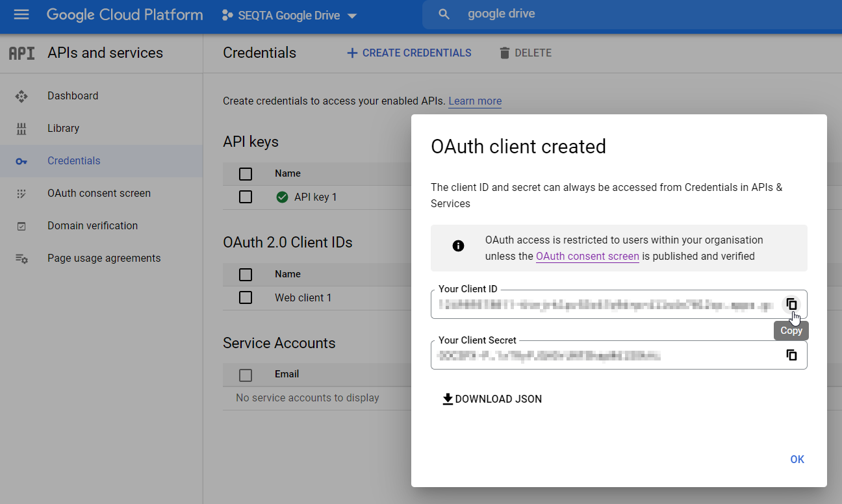Image resolution: width=842 pixels, height=504 pixels.
Task: Confirm the dialog with OK
Action: coord(797,460)
